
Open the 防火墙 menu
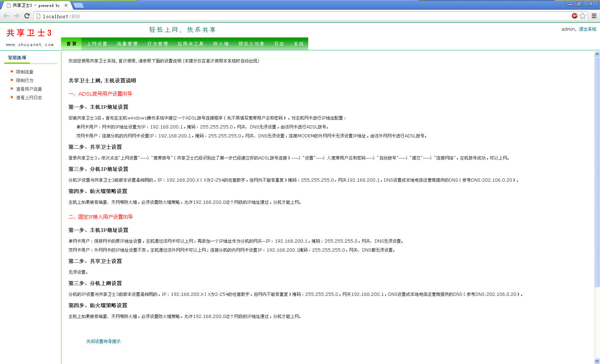click(221, 44)
